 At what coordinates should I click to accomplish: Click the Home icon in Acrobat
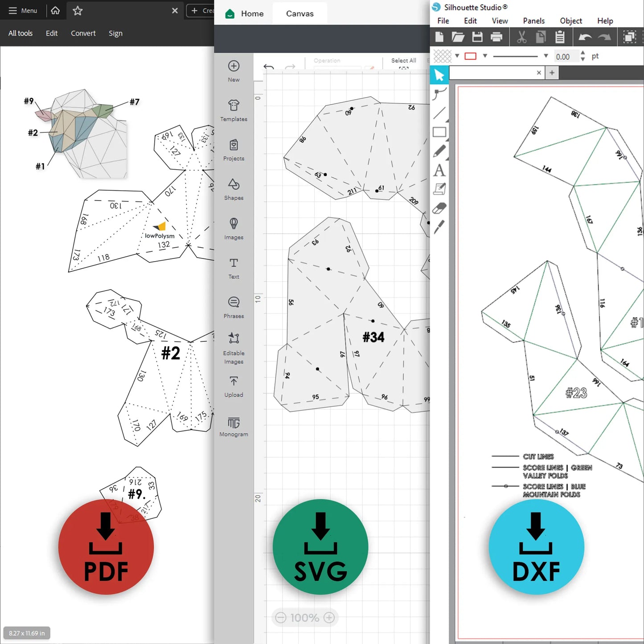point(55,10)
